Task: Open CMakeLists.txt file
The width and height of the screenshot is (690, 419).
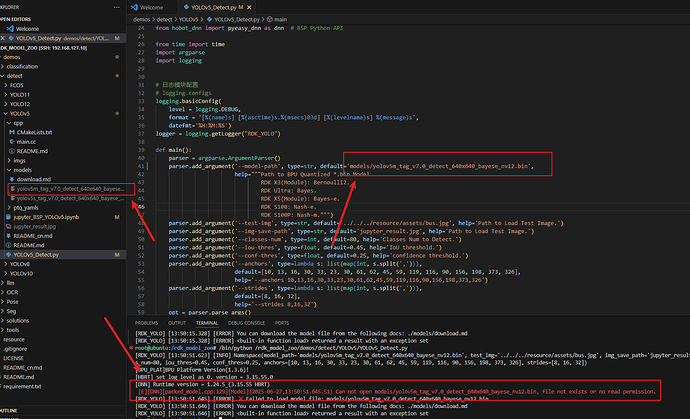Action: coord(34,132)
